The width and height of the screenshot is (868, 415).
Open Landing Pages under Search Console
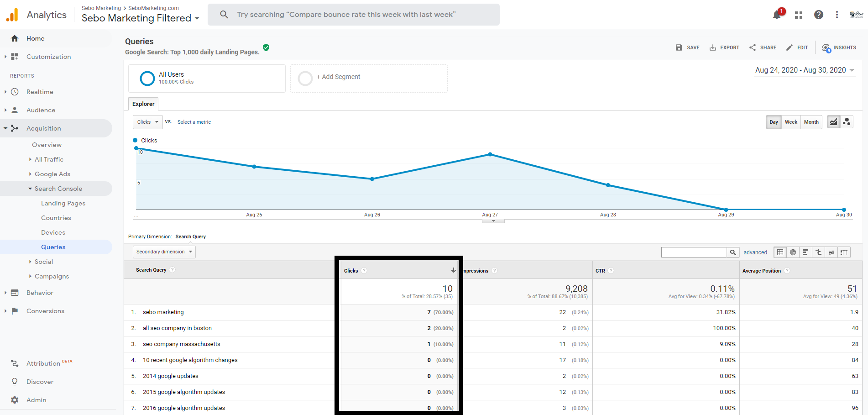pyautogui.click(x=63, y=203)
